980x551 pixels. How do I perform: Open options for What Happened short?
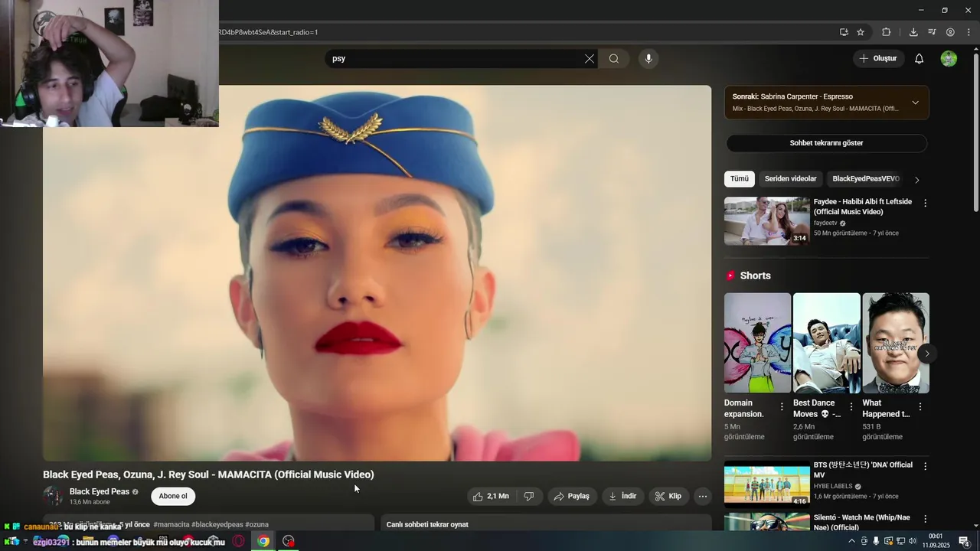click(x=920, y=406)
